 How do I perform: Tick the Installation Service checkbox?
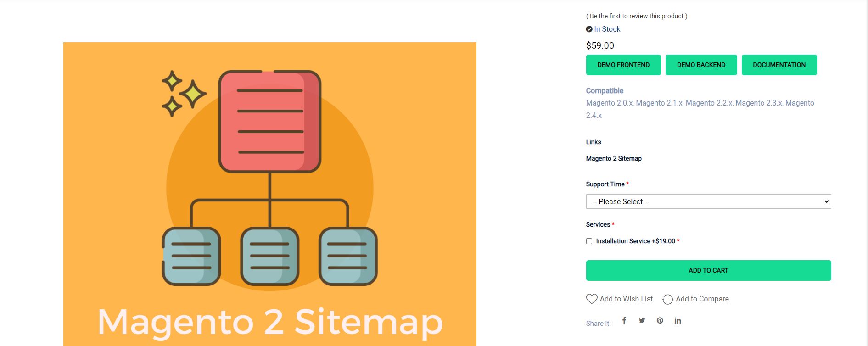(x=589, y=241)
